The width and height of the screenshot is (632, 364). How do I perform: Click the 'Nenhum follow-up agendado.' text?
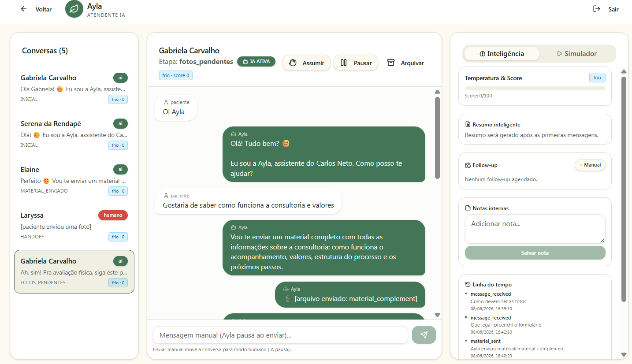click(501, 179)
